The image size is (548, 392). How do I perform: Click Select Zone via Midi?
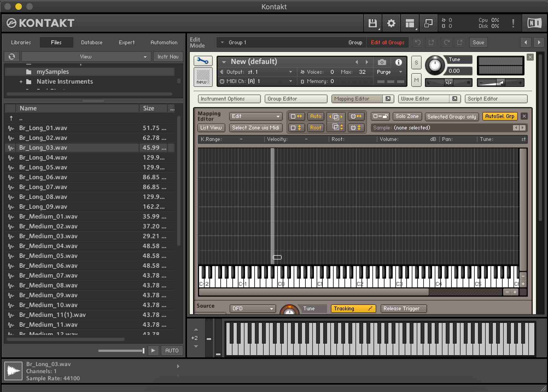pos(256,128)
